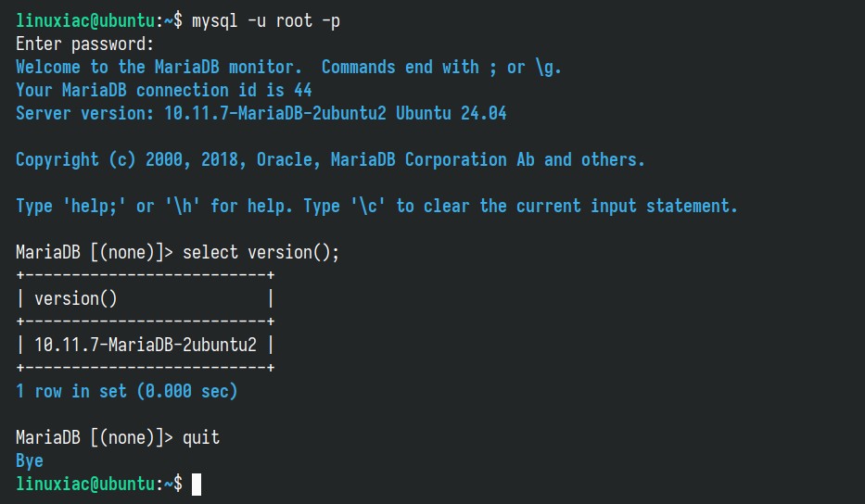Image resolution: width=865 pixels, height=504 pixels.
Task: Click the Copyright notice line
Action: pyautogui.click(x=330, y=160)
